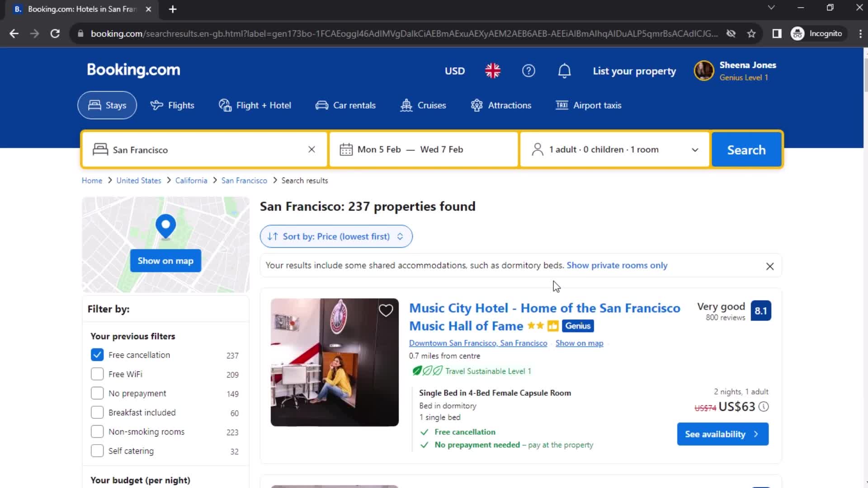
Task: Expand the guests and rooms selector
Action: click(615, 150)
